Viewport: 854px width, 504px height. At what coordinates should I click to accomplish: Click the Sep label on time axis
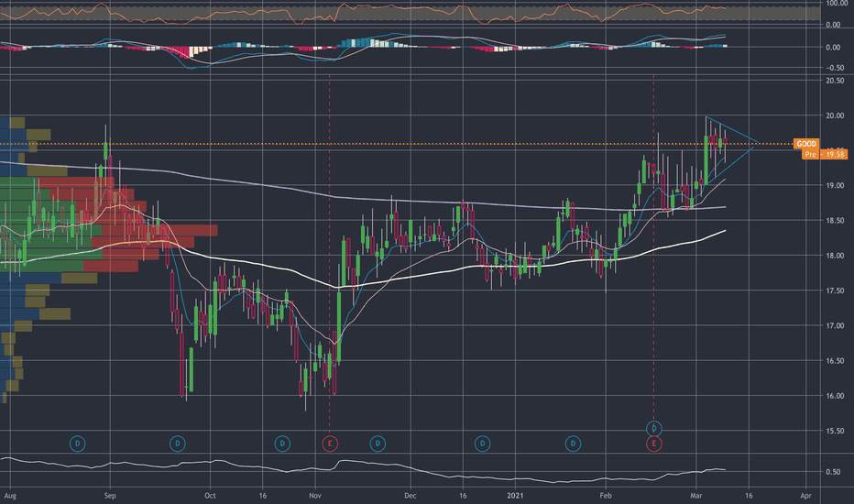click(110, 496)
